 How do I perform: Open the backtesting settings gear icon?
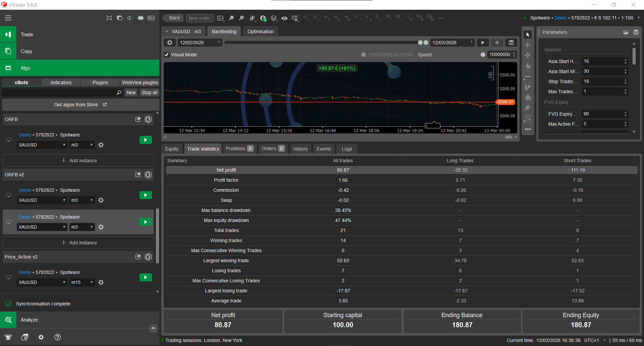pos(170,43)
